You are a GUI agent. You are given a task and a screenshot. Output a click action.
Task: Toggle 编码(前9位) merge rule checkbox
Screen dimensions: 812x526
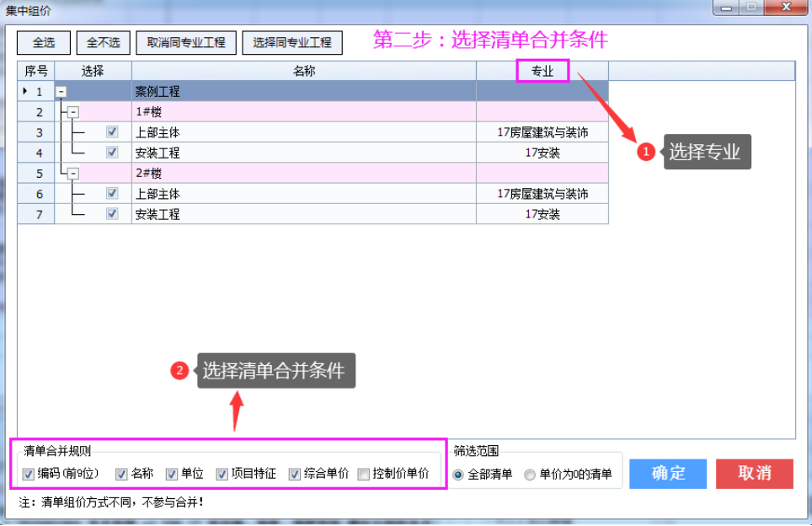coord(29,474)
